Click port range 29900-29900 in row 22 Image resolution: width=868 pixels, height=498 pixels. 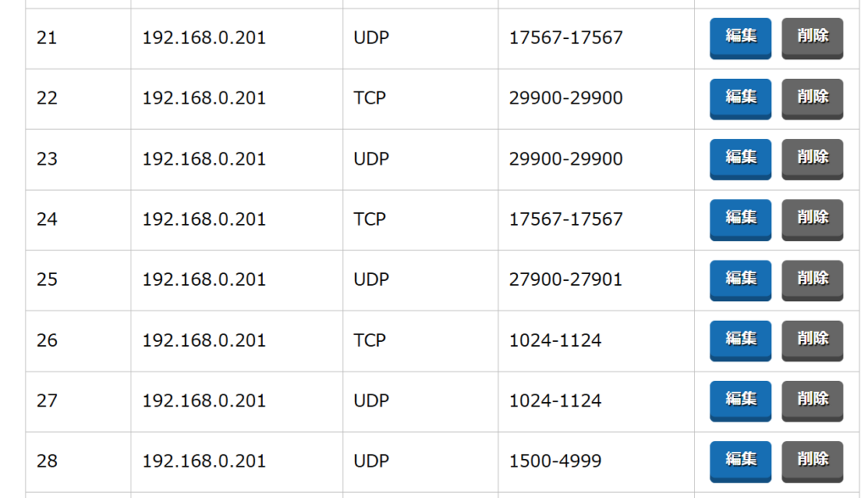pyautogui.click(x=565, y=98)
